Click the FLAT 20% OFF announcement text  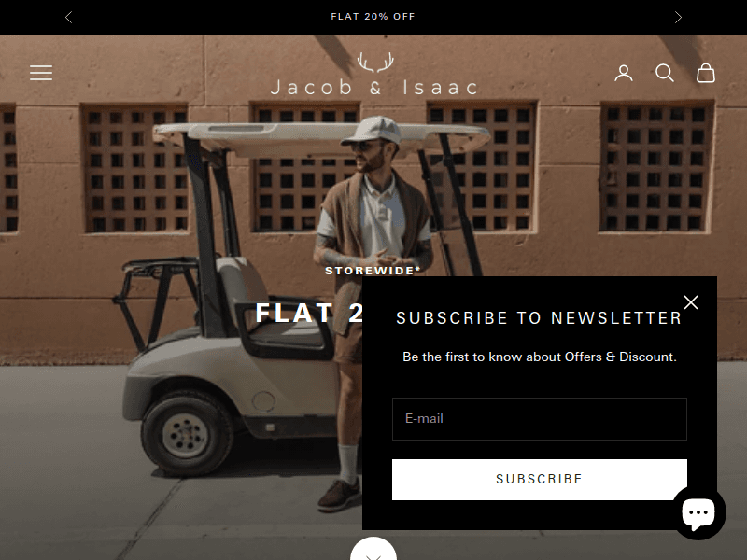pos(373,17)
